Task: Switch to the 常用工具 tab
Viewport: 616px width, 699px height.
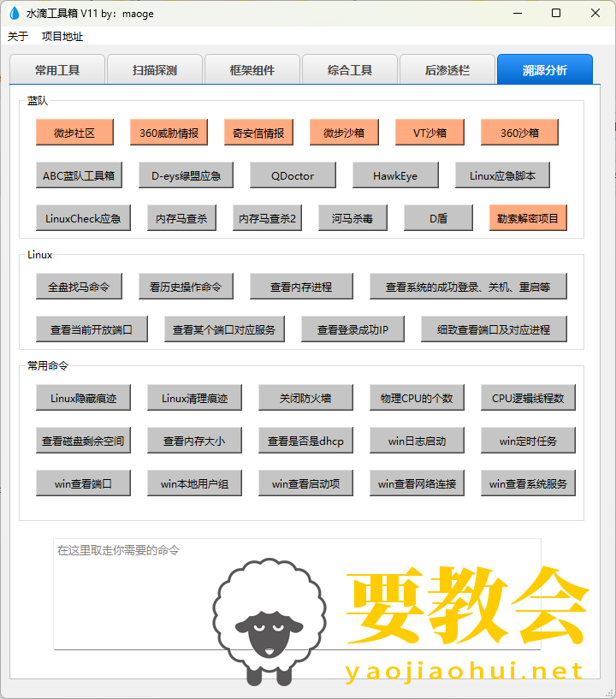Action: click(x=57, y=70)
